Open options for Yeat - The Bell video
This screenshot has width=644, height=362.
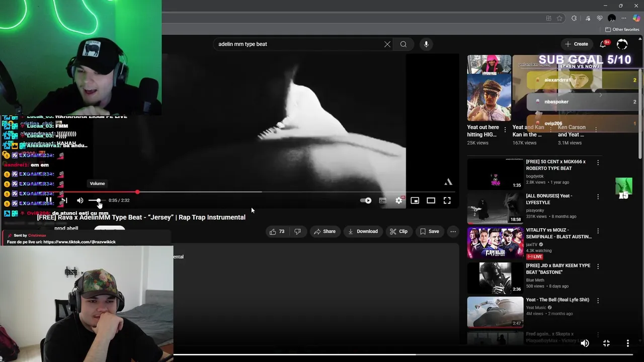(x=598, y=300)
